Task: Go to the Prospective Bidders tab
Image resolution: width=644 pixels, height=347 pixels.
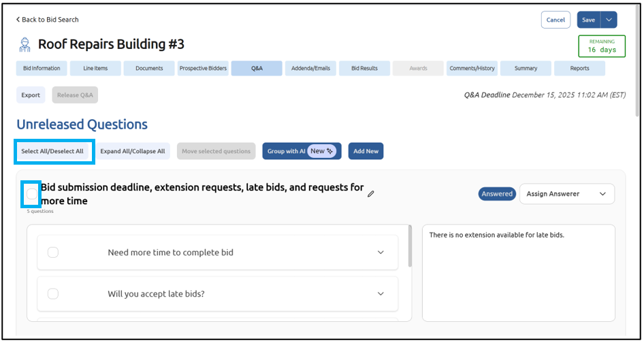Action: point(203,69)
